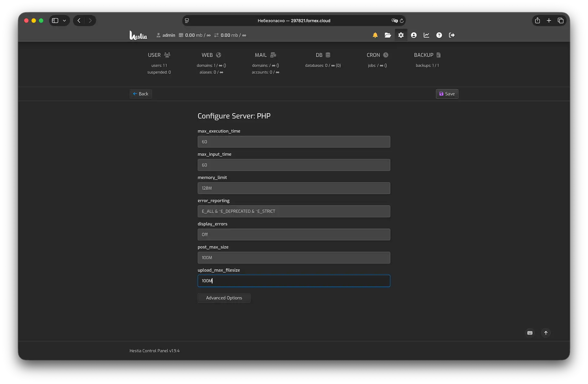Click the 'suspended: 0' text
This screenshot has width=588, height=384.
[159, 72]
